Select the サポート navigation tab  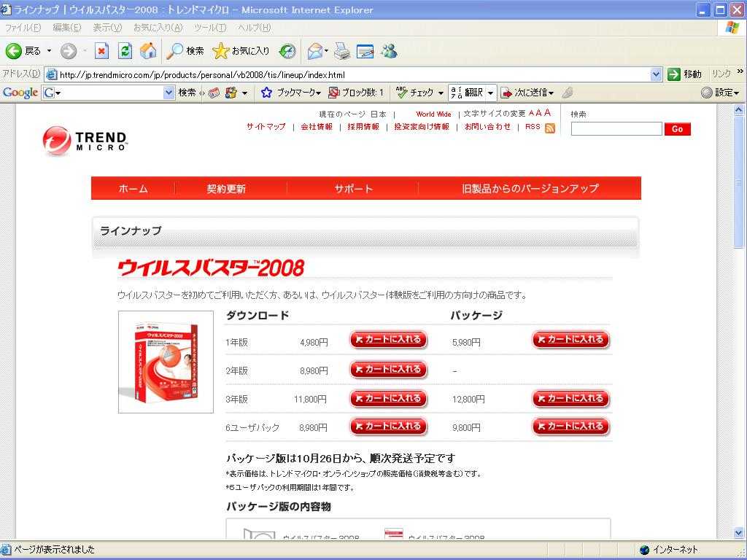(x=353, y=189)
